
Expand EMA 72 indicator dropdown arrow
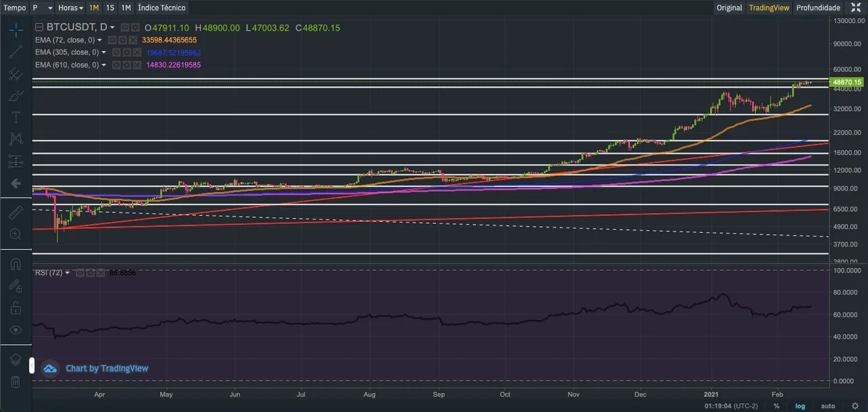tap(100, 40)
